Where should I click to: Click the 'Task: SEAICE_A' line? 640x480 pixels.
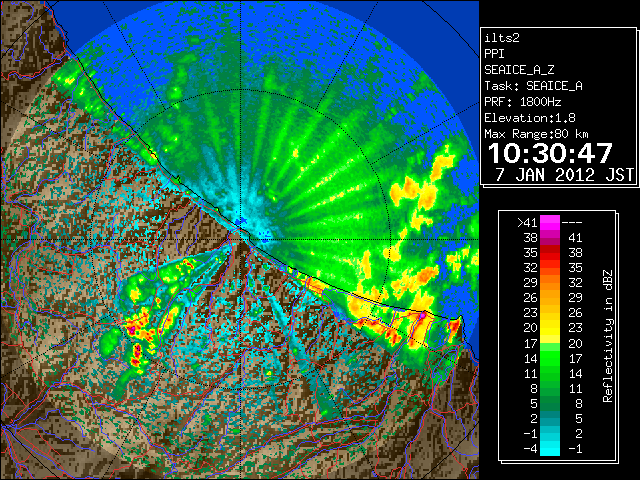pyautogui.click(x=533, y=86)
